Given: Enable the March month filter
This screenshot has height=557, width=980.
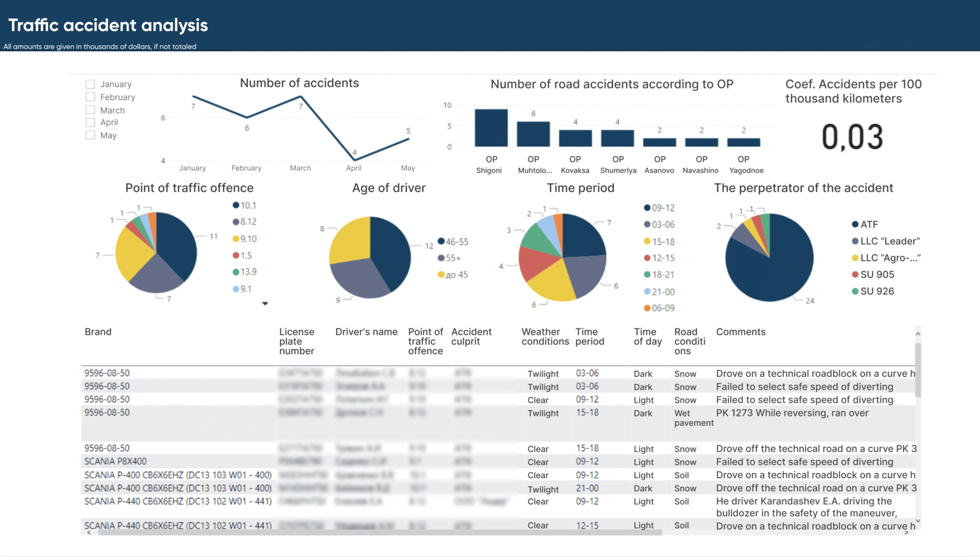Looking at the screenshot, I should pos(90,110).
